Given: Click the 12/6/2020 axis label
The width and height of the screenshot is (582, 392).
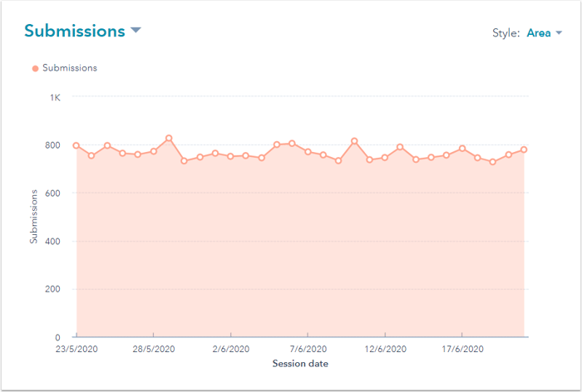Looking at the screenshot, I should [385, 349].
